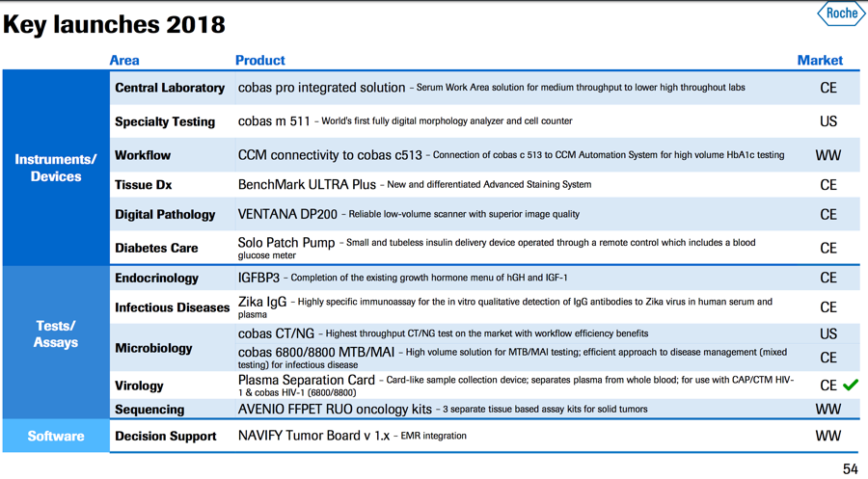The image size is (868, 479).
Task: Click the green checkmark beside Plasma Separation Card
Action: (x=851, y=385)
